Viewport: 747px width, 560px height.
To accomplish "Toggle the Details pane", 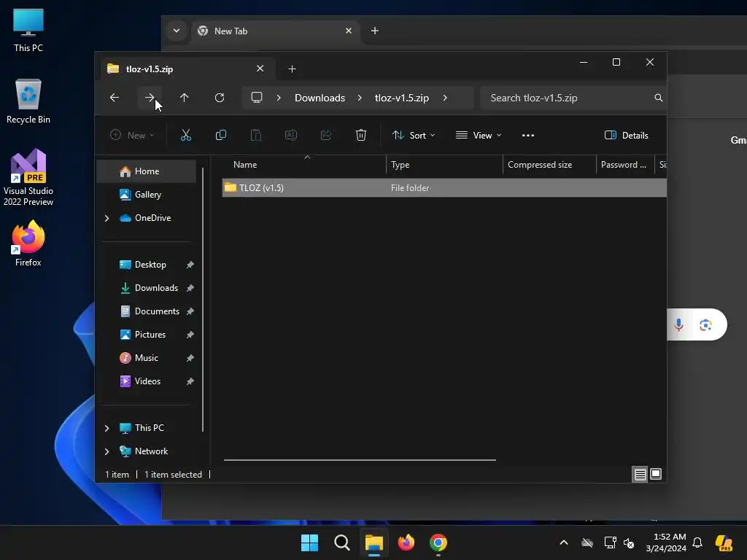I will (626, 135).
